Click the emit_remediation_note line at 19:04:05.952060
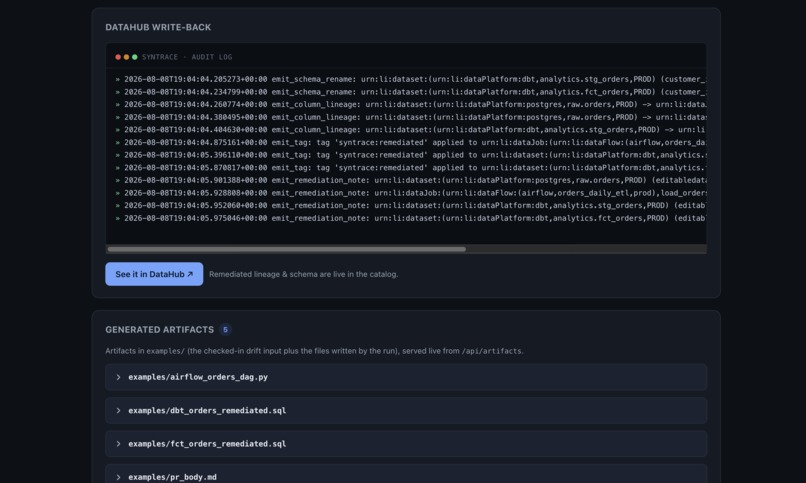The width and height of the screenshot is (806, 483). tap(411, 206)
